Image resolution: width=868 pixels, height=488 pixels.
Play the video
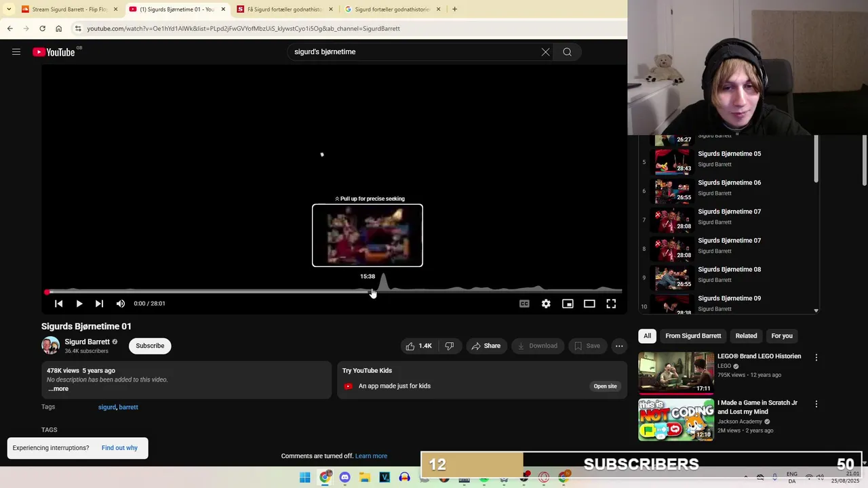[x=79, y=304]
